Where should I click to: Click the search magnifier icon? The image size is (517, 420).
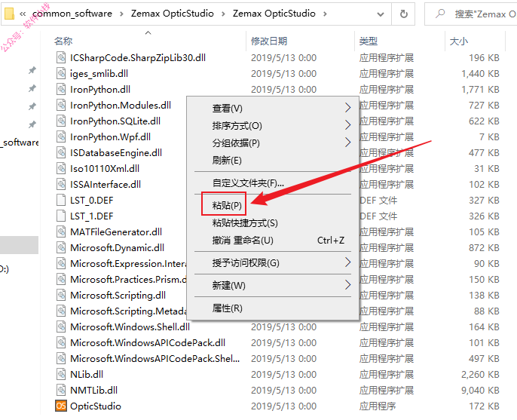440,14
